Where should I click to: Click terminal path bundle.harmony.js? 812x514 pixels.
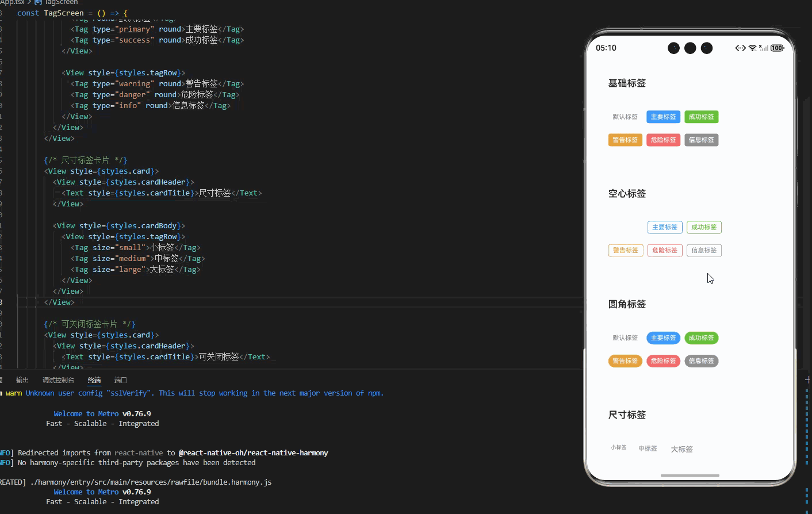point(151,482)
